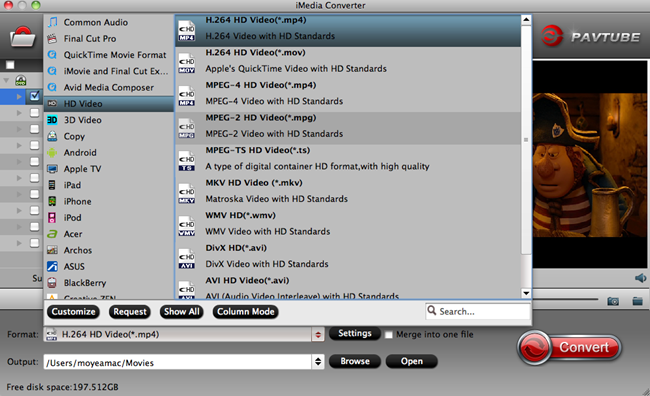Select iMovie and Final Cut Ex... category
Viewport: 650px width, 396px height.
[x=109, y=71]
